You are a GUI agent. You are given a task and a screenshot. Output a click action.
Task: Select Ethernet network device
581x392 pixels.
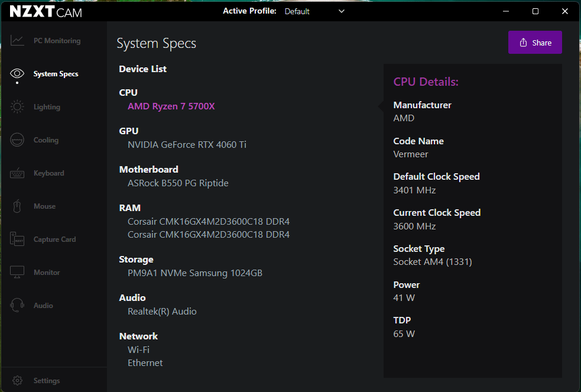coord(145,362)
